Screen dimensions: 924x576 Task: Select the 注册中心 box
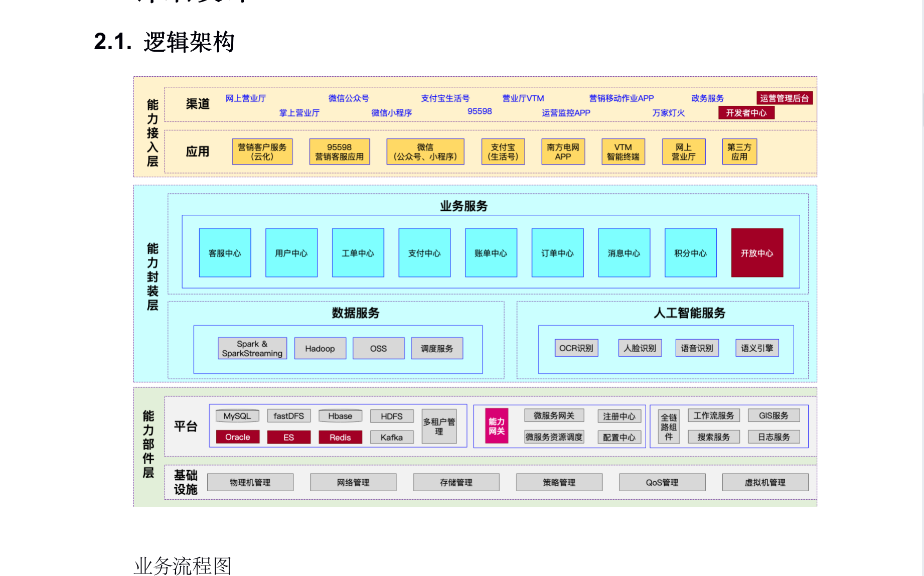coord(620,416)
